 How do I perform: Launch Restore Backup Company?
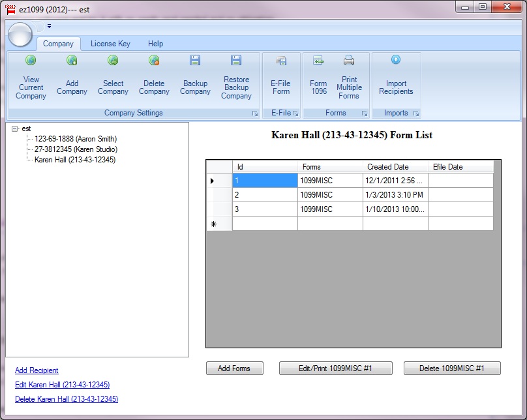pos(236,79)
